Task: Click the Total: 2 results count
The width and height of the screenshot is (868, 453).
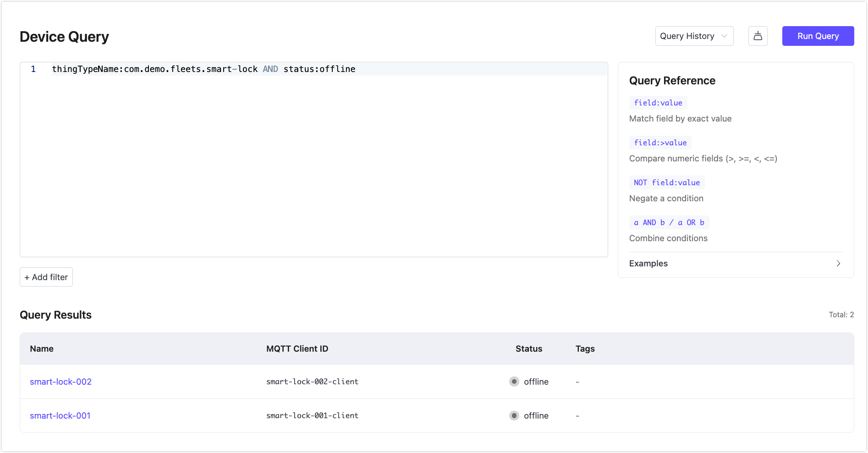Action: [841, 315]
